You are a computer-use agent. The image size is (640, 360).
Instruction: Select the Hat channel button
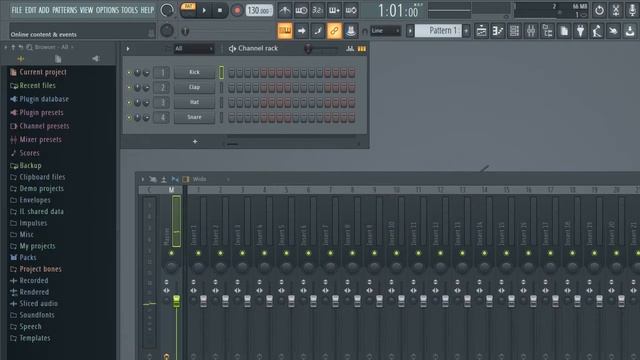tap(194, 102)
